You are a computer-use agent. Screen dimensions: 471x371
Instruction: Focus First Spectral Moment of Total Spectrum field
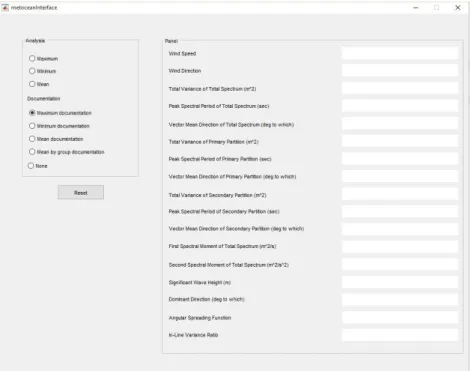click(x=400, y=247)
